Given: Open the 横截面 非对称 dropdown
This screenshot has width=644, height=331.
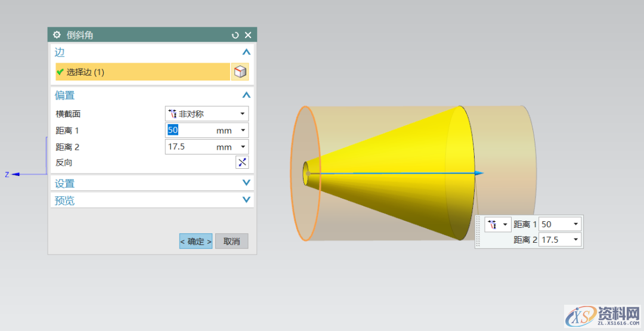Looking at the screenshot, I should pyautogui.click(x=206, y=113).
